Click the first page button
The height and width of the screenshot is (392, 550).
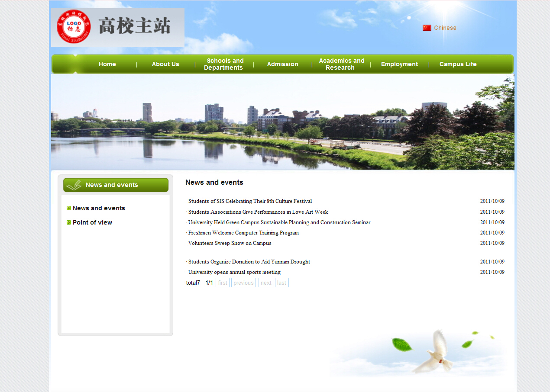pyautogui.click(x=223, y=283)
